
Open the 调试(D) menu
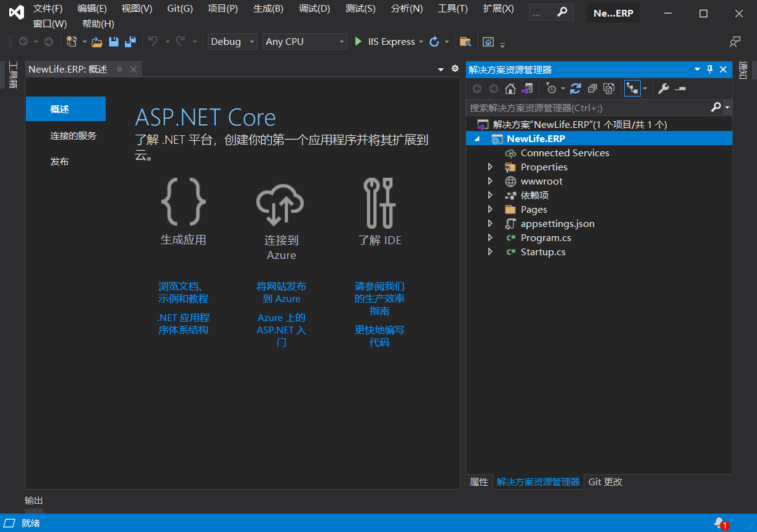pyautogui.click(x=314, y=9)
